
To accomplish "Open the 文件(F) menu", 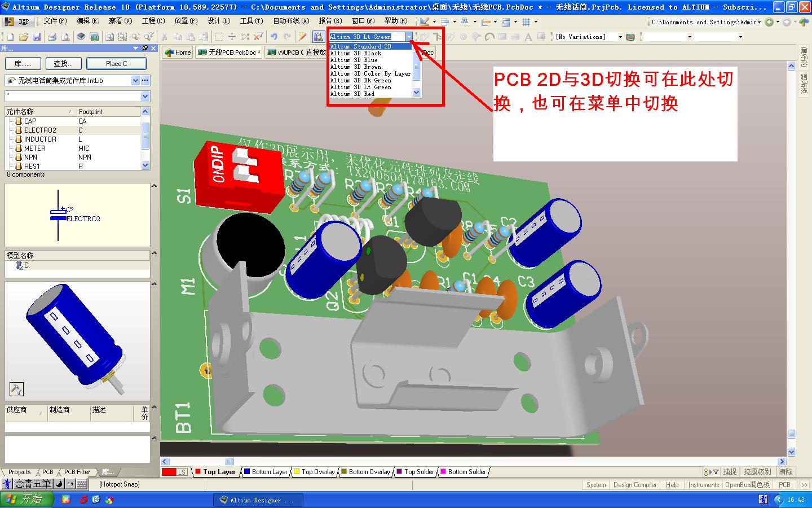I will [55, 21].
